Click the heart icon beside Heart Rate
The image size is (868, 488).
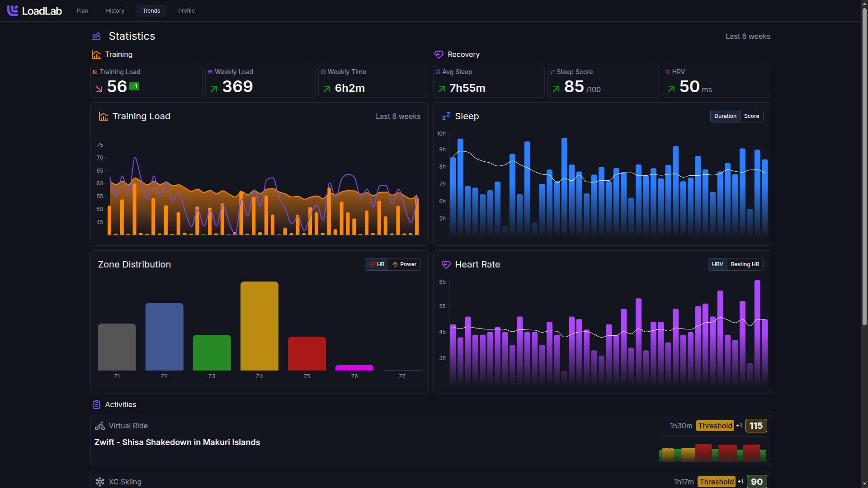click(x=446, y=264)
